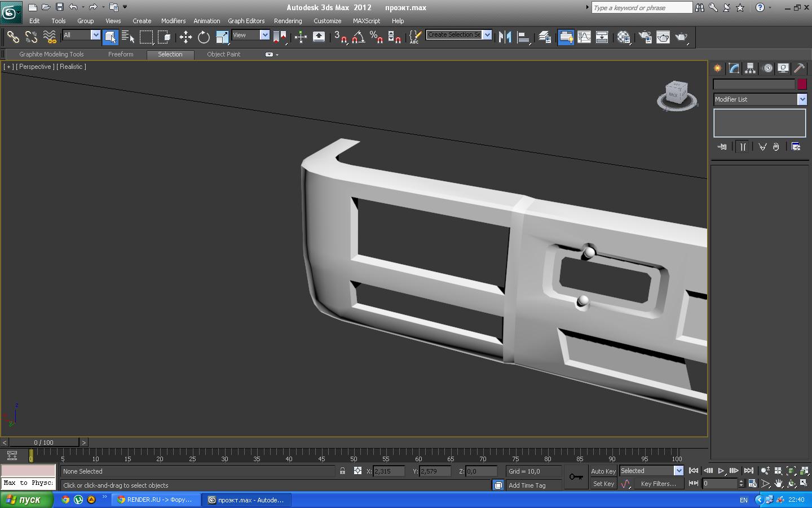Open the Hierarchy command panel
Image resolution: width=812 pixels, height=508 pixels.
point(750,68)
